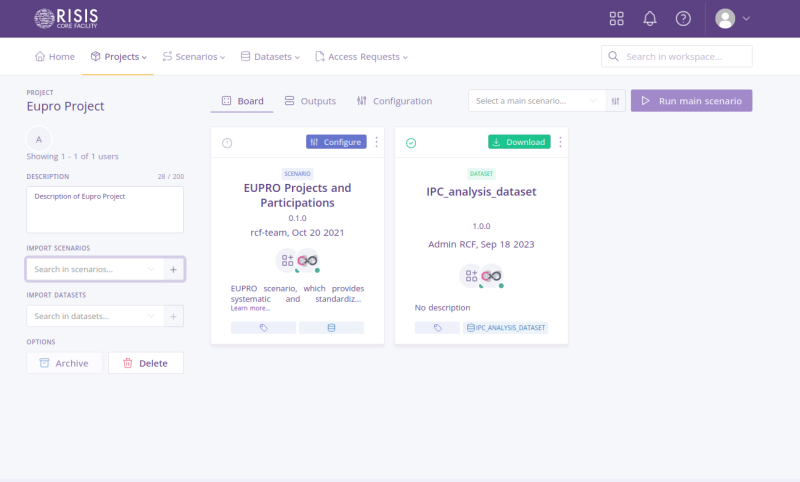Click the help question mark icon
Screen dimensions: 800x482
coord(683,19)
